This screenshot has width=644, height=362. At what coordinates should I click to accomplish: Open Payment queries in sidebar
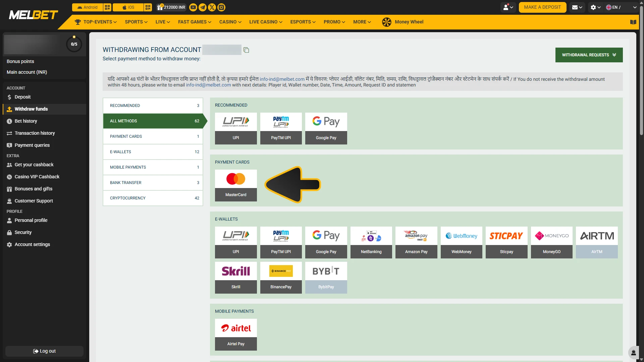(44, 145)
